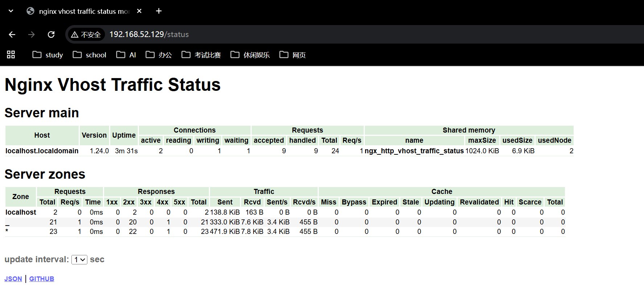Click the uptime value 3m 31s
The height and width of the screenshot is (304, 644).
pos(126,151)
